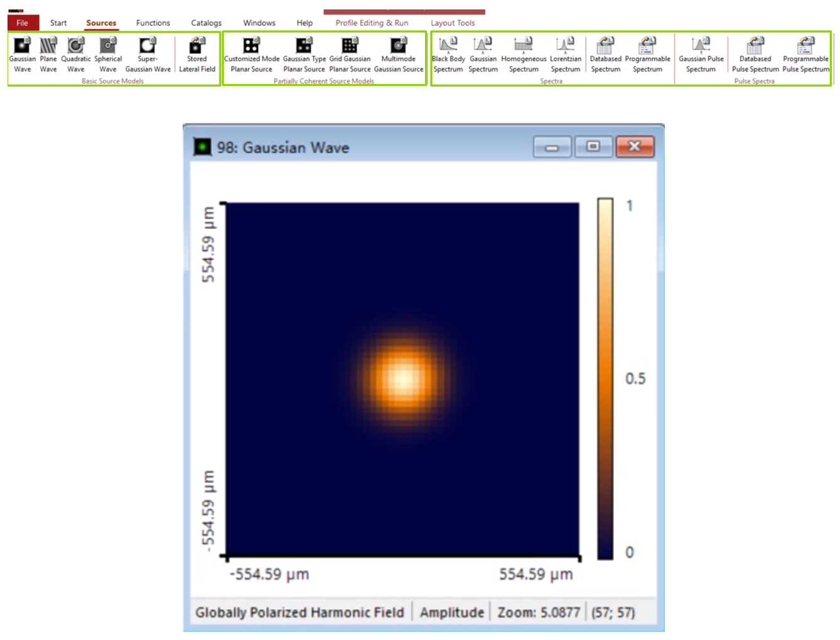Choose the Quadratic Wave source
The height and width of the screenshot is (640, 840).
coord(76,46)
